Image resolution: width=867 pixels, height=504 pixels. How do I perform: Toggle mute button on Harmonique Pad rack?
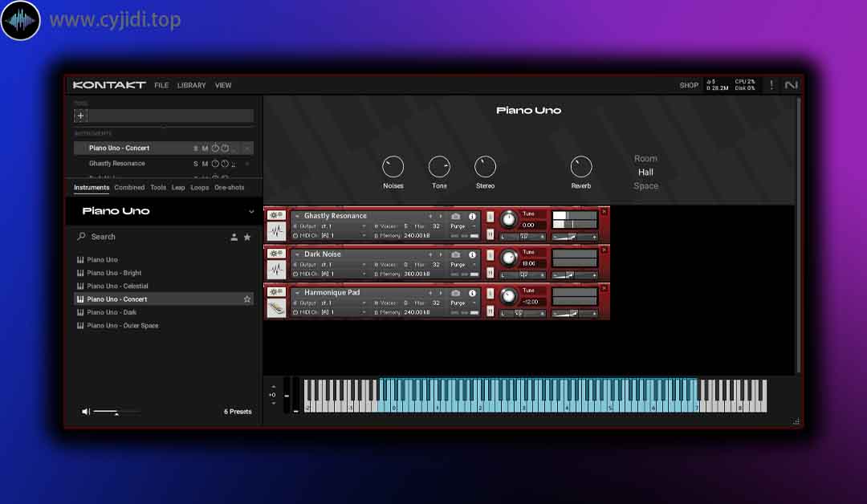click(x=490, y=311)
